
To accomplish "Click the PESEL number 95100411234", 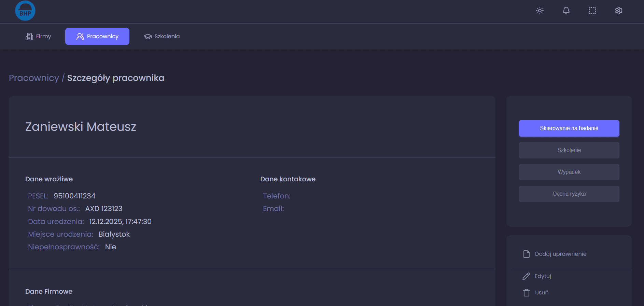I will pos(74,196).
